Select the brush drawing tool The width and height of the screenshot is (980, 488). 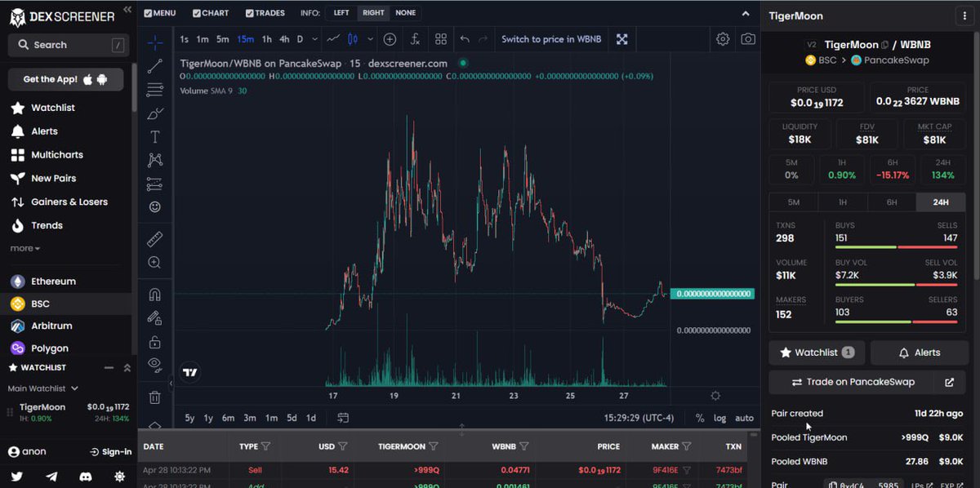(154, 113)
